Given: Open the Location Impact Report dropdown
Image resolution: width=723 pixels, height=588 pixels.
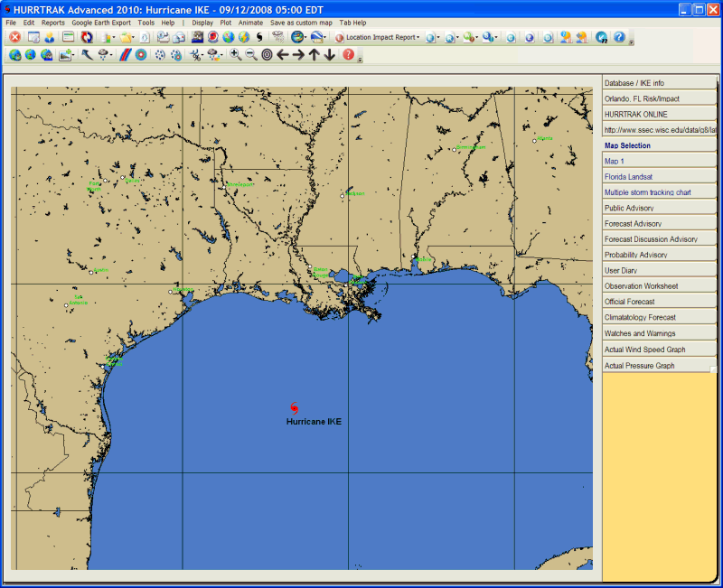Looking at the screenshot, I should (x=379, y=37).
